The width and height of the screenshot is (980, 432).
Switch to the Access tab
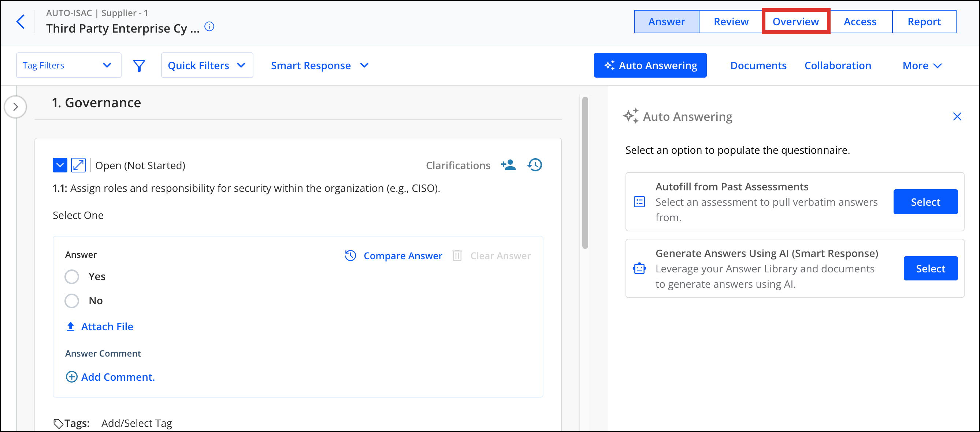pos(860,22)
